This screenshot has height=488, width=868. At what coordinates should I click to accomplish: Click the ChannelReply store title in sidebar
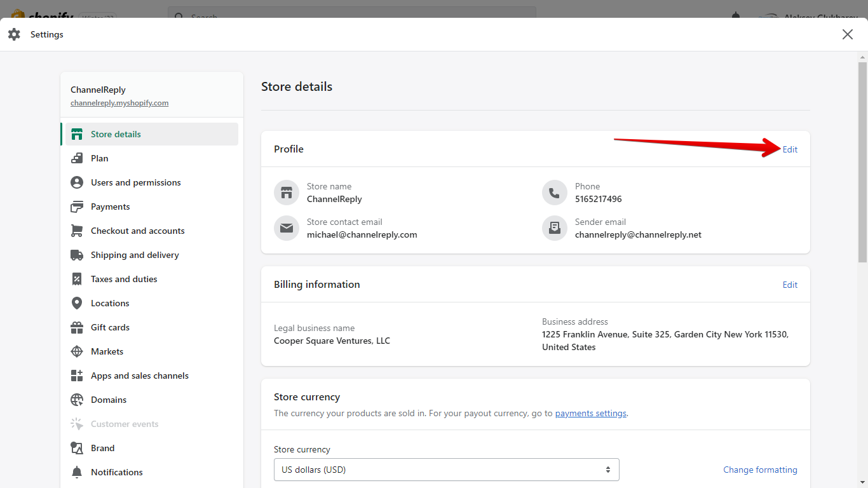(98, 90)
